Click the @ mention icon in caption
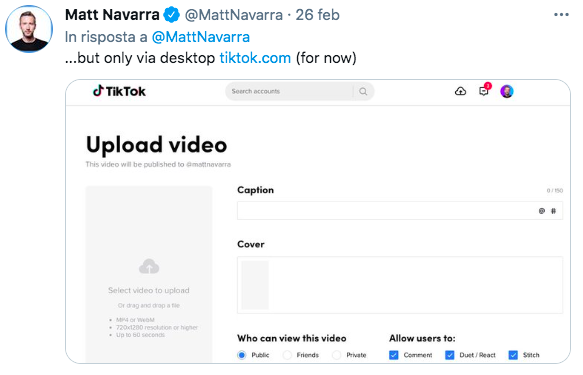The width and height of the screenshot is (583, 375). 542,211
